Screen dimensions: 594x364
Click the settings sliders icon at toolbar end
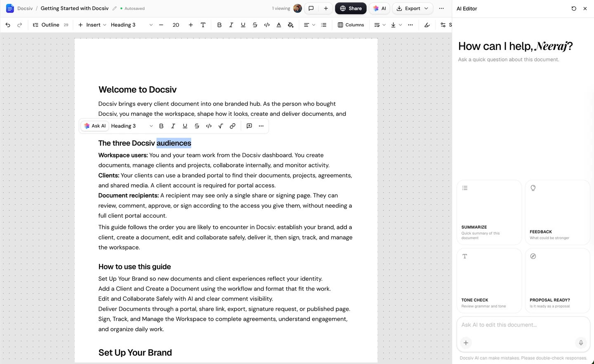pyautogui.click(x=443, y=25)
